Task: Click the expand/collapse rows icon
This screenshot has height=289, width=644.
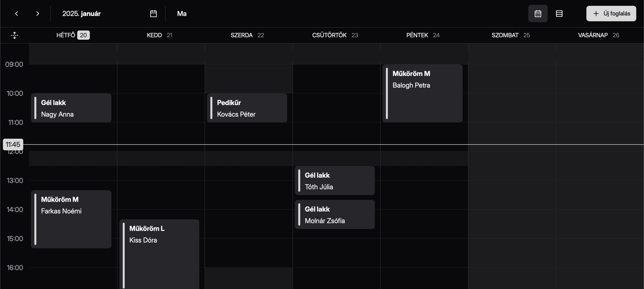Action: [x=15, y=35]
